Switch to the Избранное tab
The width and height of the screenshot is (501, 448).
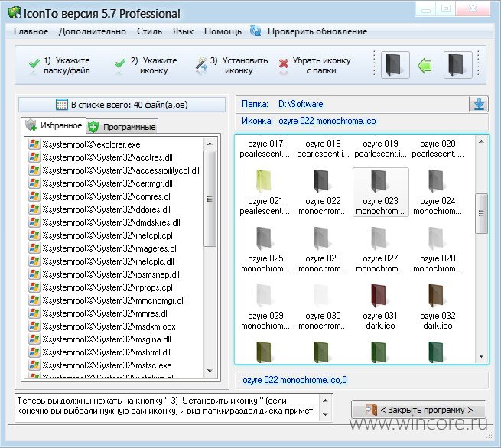coord(54,125)
